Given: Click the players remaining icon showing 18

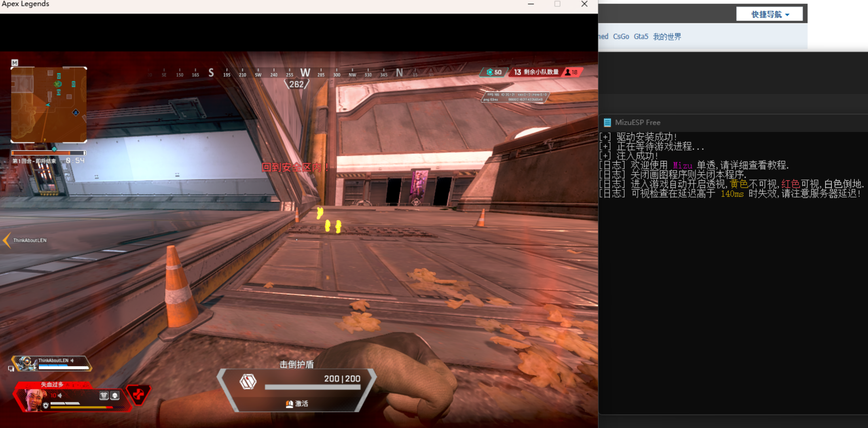Looking at the screenshot, I should tap(568, 72).
